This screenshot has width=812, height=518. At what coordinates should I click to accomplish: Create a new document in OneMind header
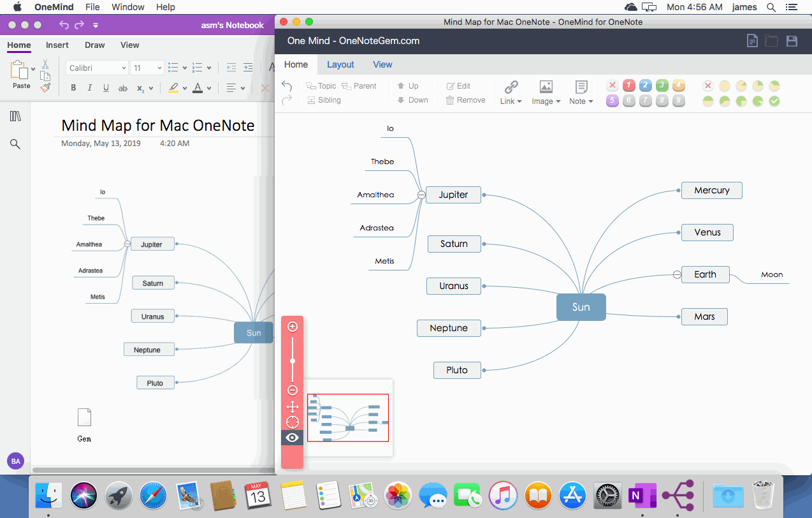(x=752, y=41)
